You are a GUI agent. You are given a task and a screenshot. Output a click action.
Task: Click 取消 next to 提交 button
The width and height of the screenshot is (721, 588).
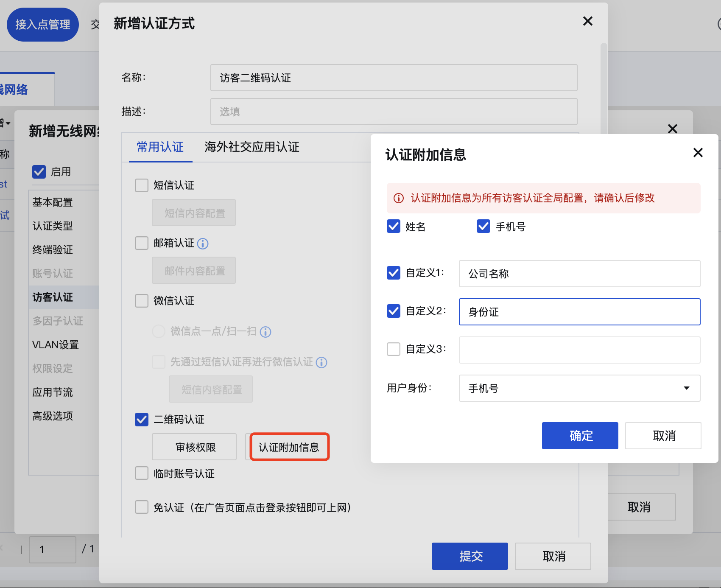pyautogui.click(x=553, y=556)
